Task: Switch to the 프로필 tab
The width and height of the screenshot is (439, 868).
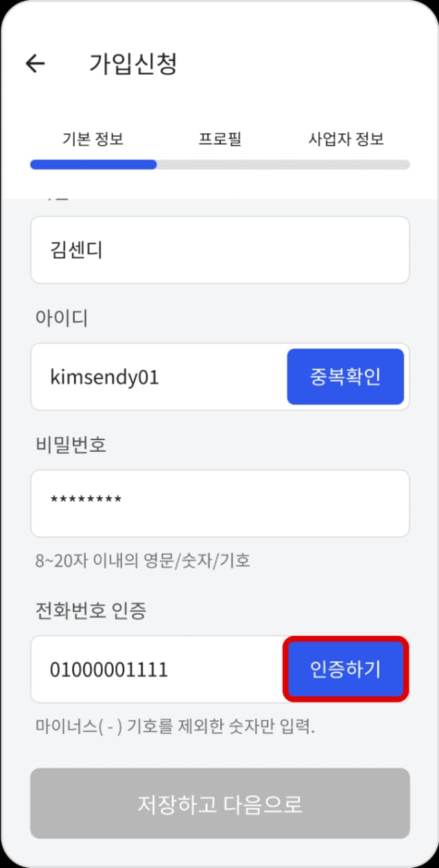Action: coord(220,138)
